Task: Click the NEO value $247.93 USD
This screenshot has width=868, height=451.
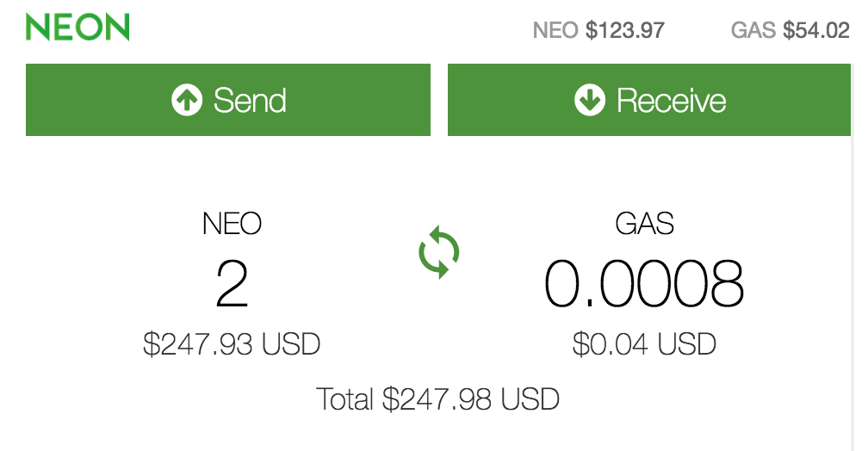Action: tap(232, 344)
